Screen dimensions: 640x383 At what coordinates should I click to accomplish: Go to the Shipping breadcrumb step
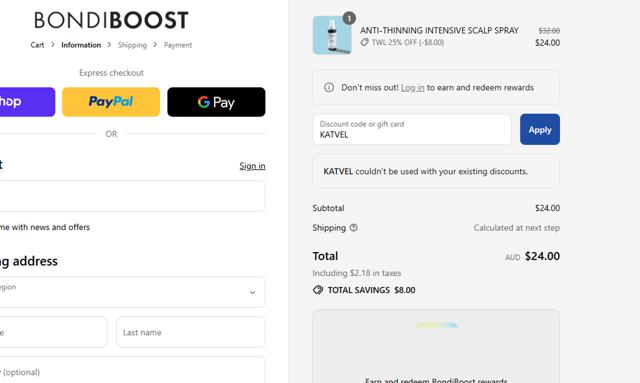pos(132,45)
